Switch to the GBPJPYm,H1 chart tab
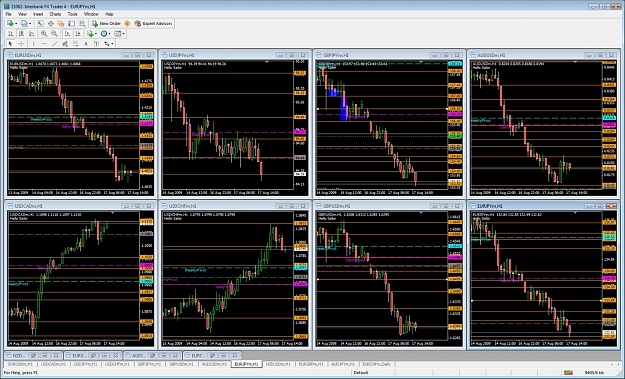625x379 pixels. tap(149, 364)
